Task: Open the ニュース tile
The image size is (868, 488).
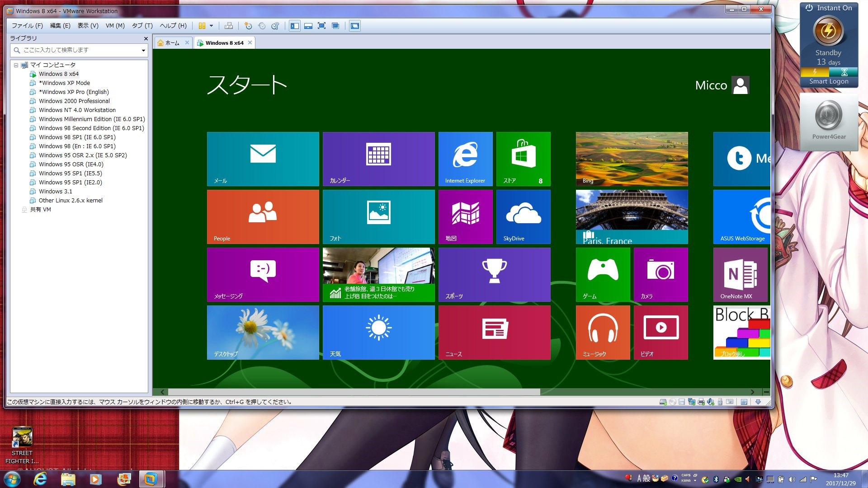Action: point(495,333)
